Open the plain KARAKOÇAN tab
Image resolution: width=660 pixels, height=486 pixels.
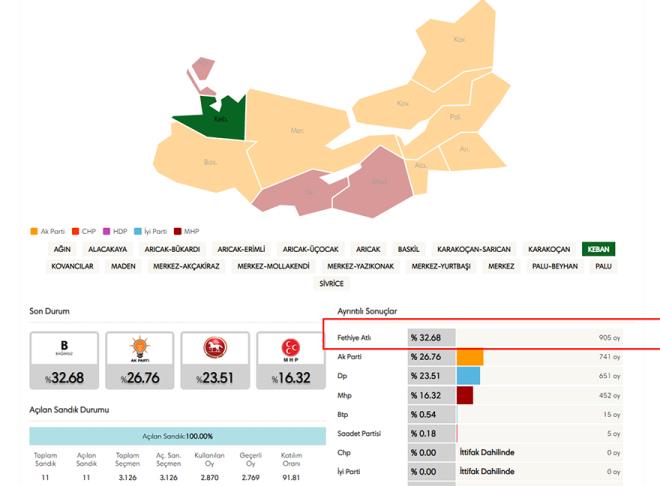click(549, 249)
